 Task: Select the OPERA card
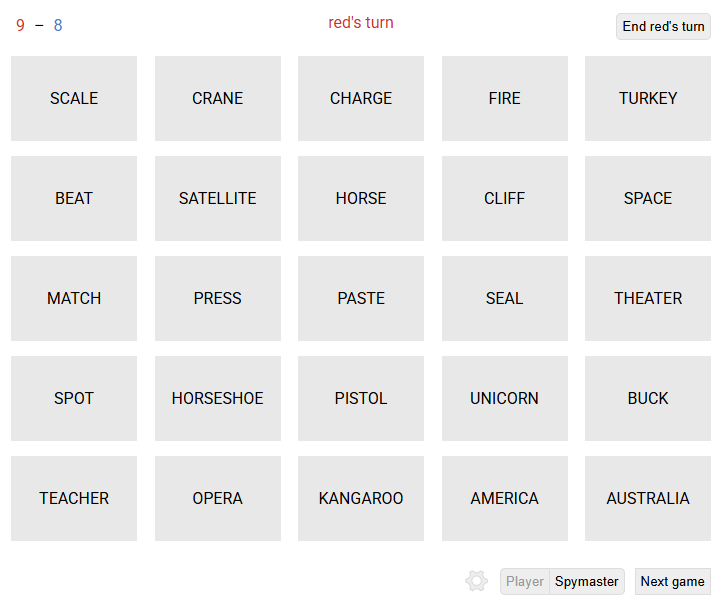pos(218,498)
